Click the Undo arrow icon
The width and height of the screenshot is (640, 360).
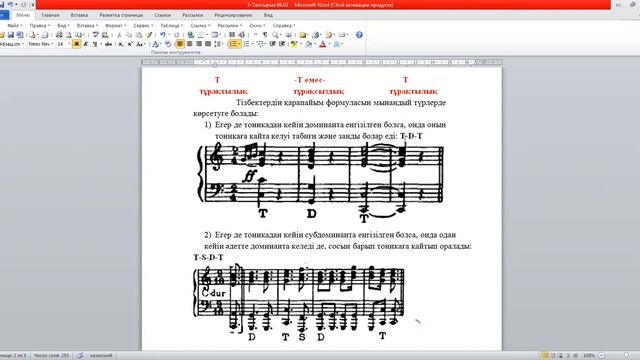[163, 35]
